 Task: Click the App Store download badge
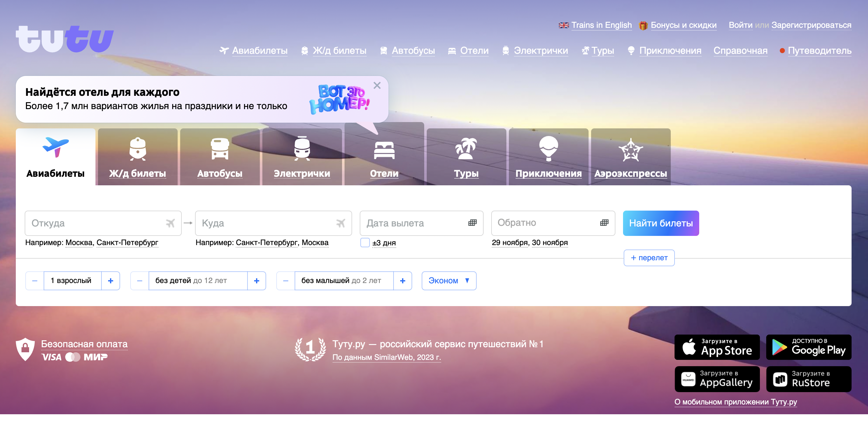tap(717, 347)
